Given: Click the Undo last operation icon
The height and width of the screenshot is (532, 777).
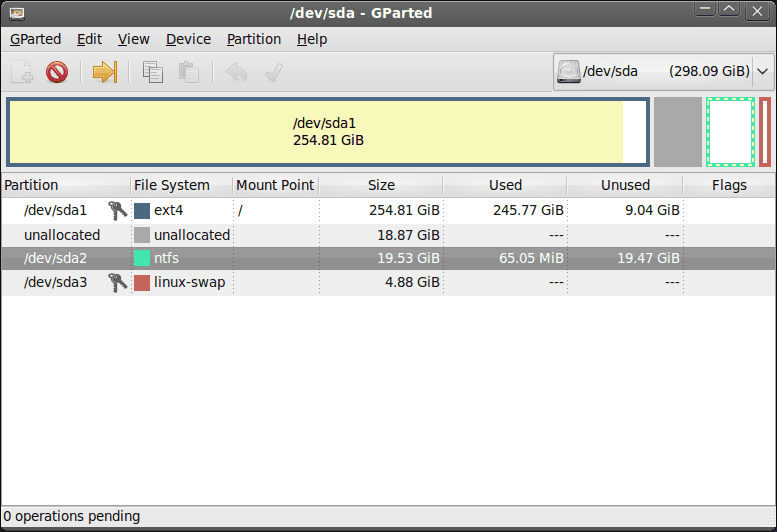Looking at the screenshot, I should click(236, 72).
